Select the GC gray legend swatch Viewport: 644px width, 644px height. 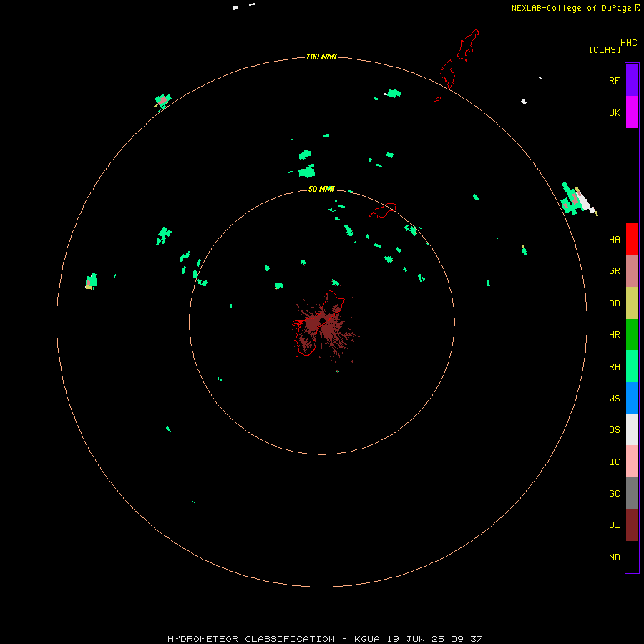pos(632,493)
